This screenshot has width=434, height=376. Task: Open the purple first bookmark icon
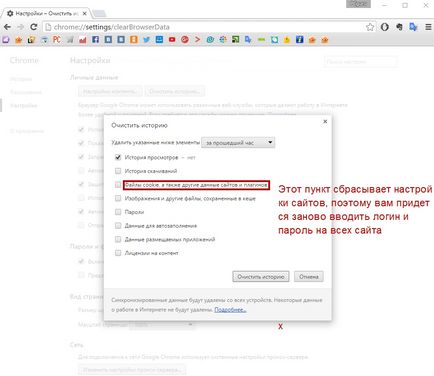click(x=6, y=40)
